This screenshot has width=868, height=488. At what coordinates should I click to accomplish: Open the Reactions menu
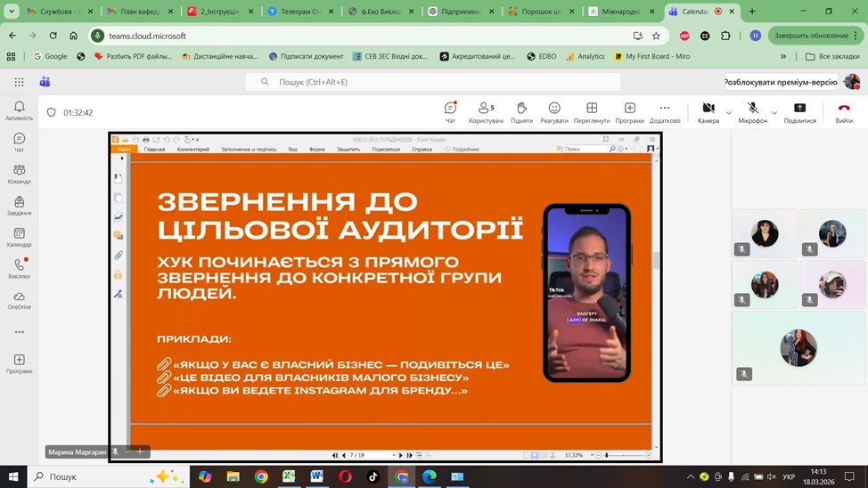point(553,111)
